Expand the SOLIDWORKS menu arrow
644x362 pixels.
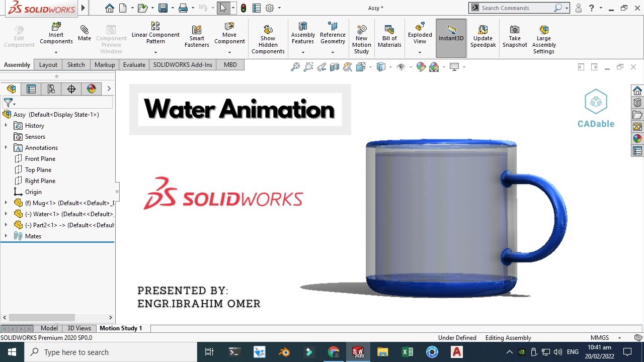(x=83, y=8)
